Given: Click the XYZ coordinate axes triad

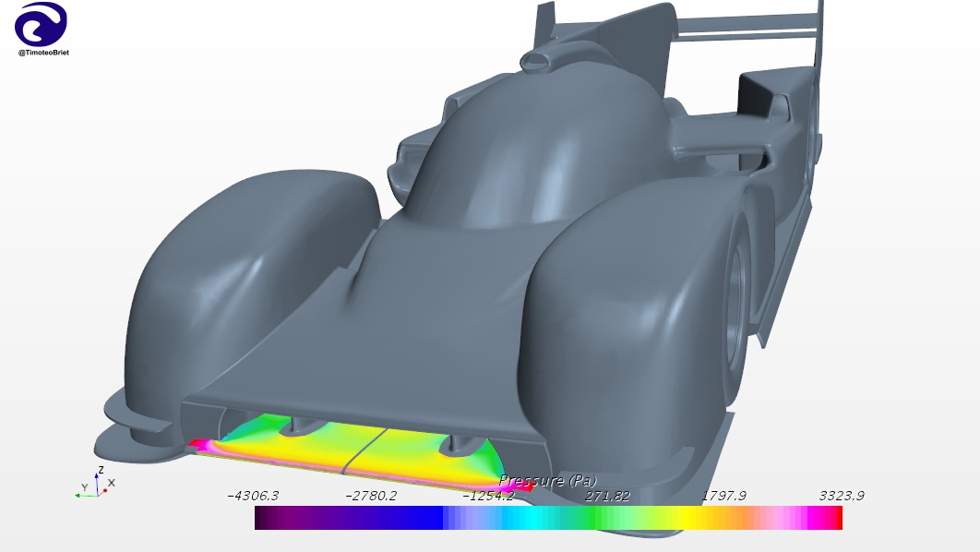Looking at the screenshot, I should 96,483.
